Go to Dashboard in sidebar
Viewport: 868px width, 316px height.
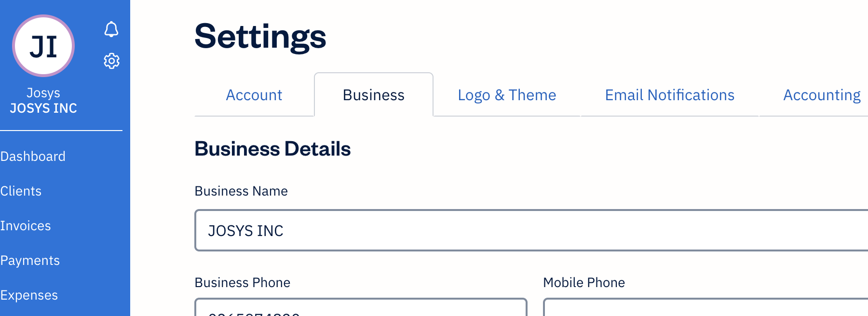(33, 157)
